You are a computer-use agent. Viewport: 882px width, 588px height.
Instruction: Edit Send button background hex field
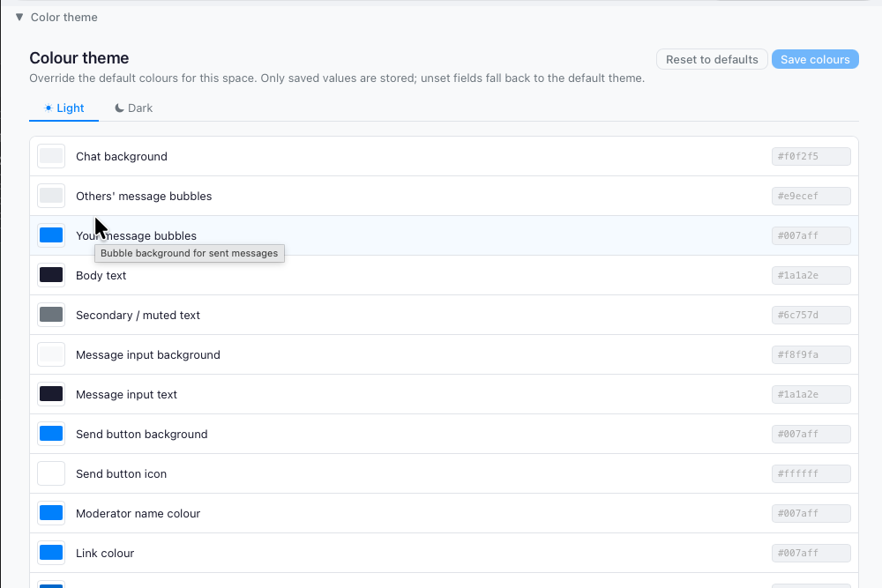(x=811, y=434)
